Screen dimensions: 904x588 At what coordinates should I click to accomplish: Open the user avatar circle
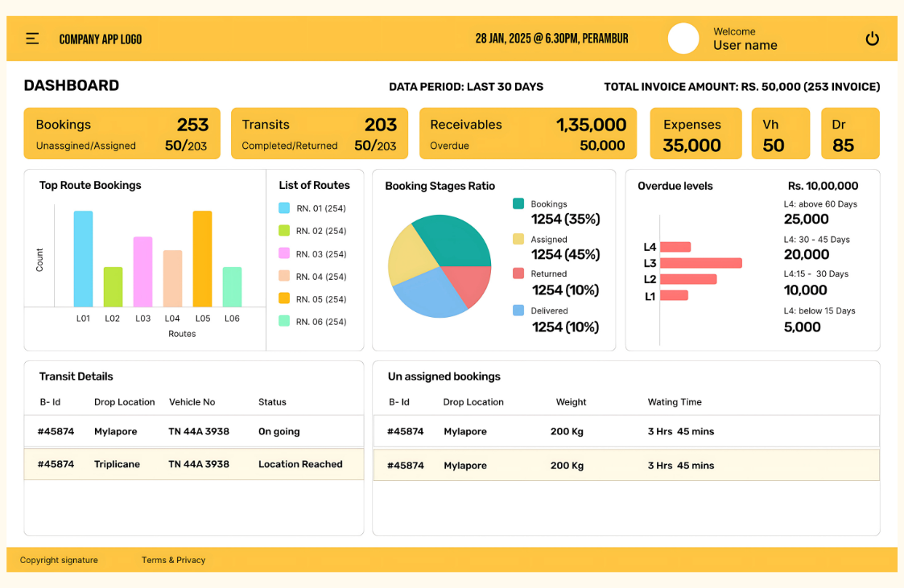[683, 39]
